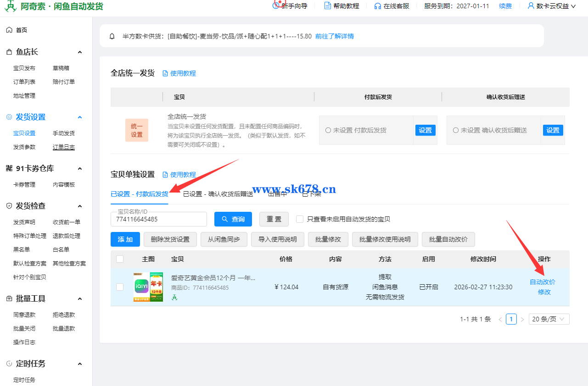This screenshot has width=588, height=386.
Task: Open the 20 条/页 page size dropdown
Action: (549, 319)
